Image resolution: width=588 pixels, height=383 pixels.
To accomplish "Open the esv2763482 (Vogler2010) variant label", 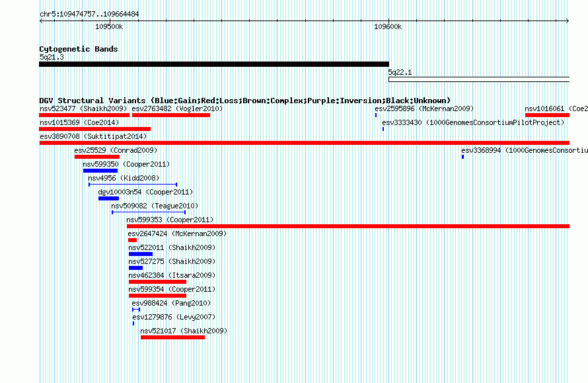I will pyautogui.click(x=177, y=108).
